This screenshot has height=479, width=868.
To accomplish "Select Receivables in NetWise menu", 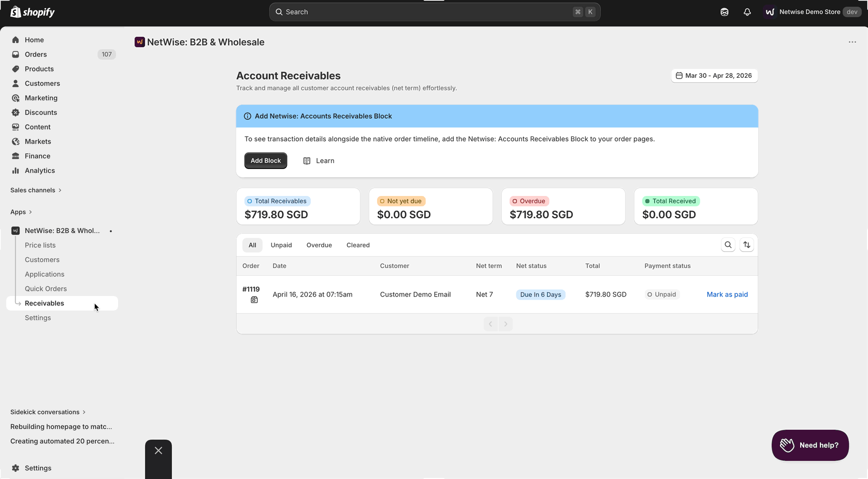I will tap(62, 303).
